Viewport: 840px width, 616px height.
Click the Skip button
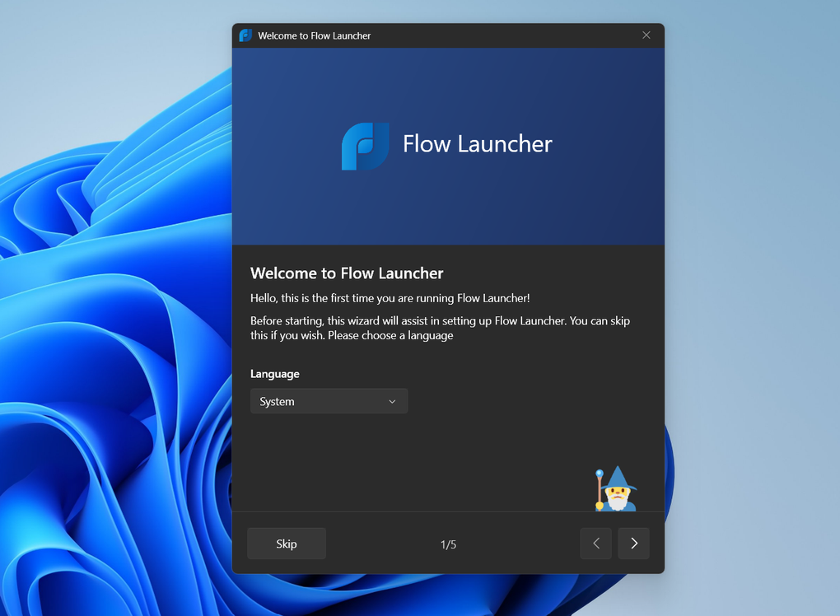(287, 544)
